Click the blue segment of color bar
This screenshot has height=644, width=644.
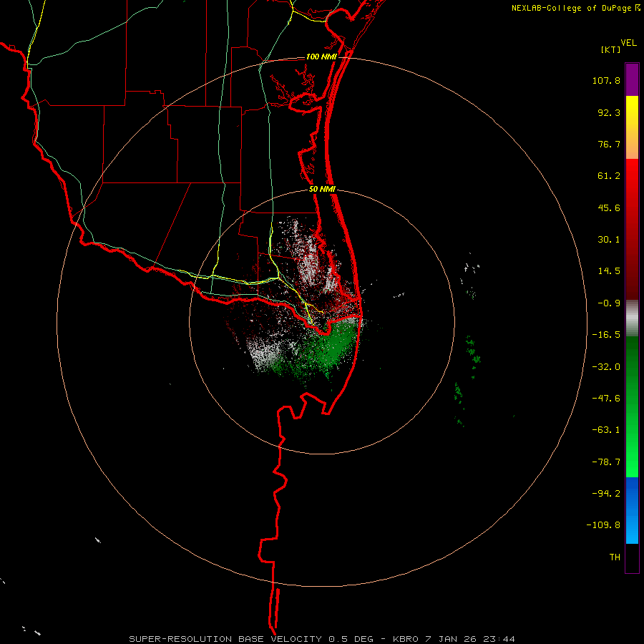coord(632,510)
